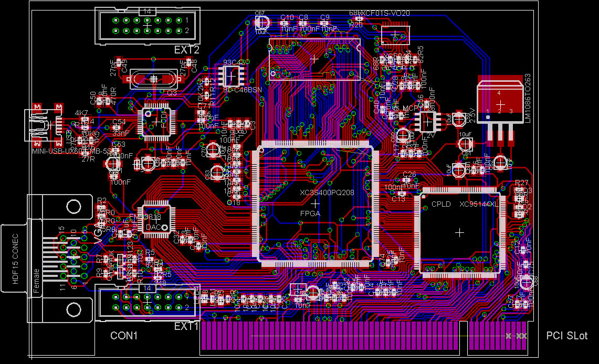The image size is (599, 364).
Task: Select the C63 capacitor pad
Action: (217, 173)
